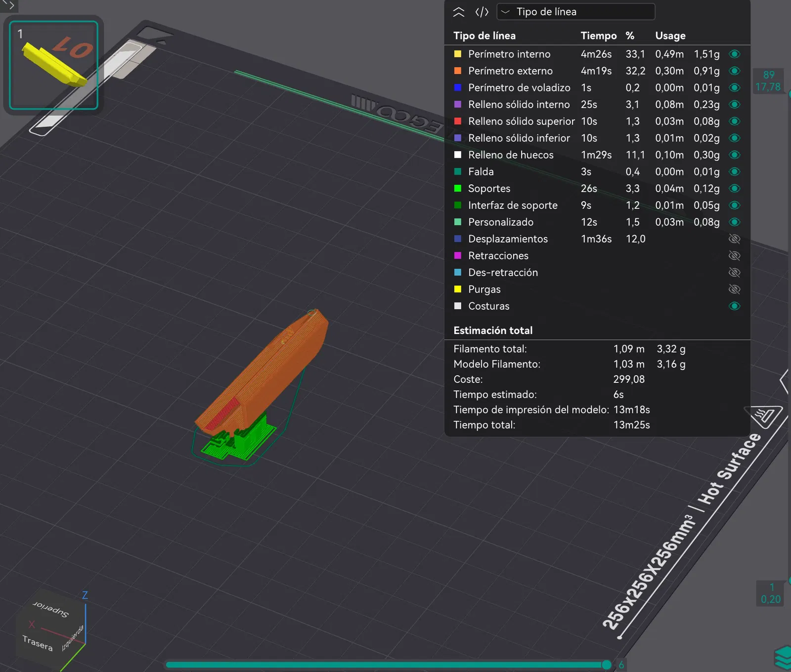Click the magenta Retracciones color swatch
The height and width of the screenshot is (672, 791).
click(x=458, y=255)
